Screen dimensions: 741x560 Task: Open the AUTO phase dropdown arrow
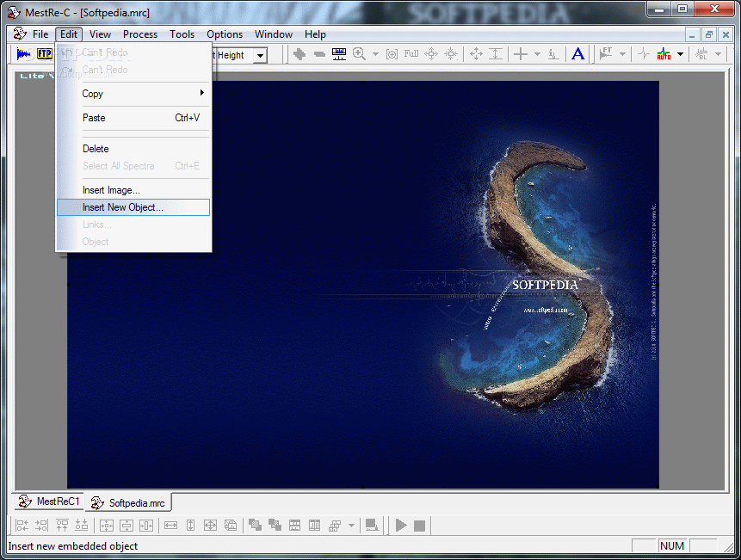[x=680, y=54]
